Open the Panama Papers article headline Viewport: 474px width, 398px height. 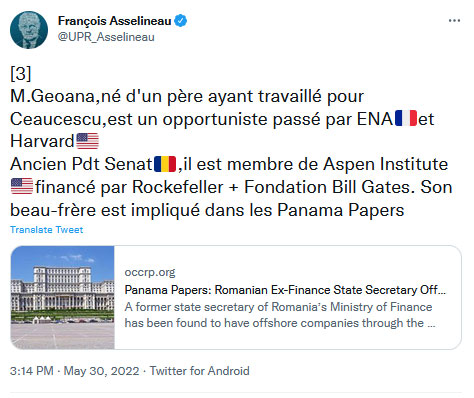(x=285, y=290)
